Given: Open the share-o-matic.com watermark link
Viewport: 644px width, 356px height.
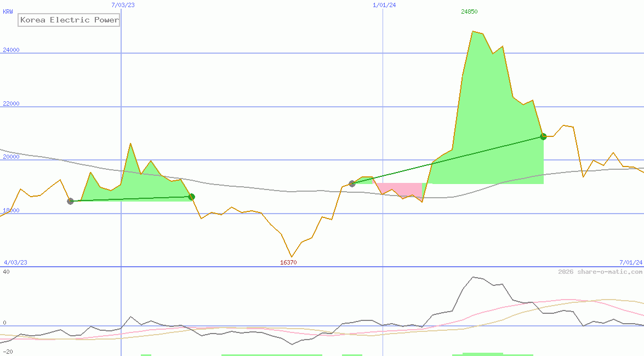Looking at the screenshot, I should 600,272.
